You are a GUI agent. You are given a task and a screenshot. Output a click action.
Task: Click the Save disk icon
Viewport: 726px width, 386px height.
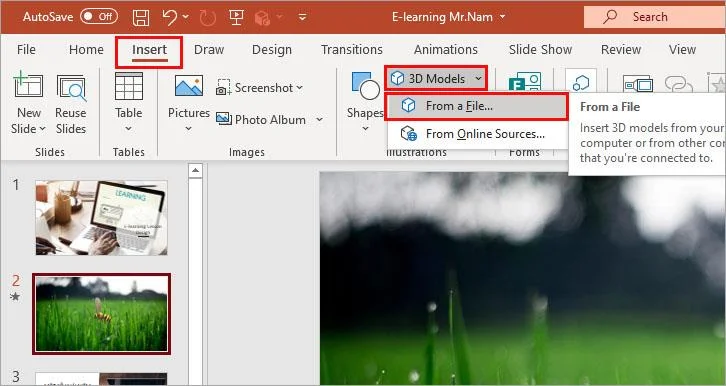pos(141,18)
